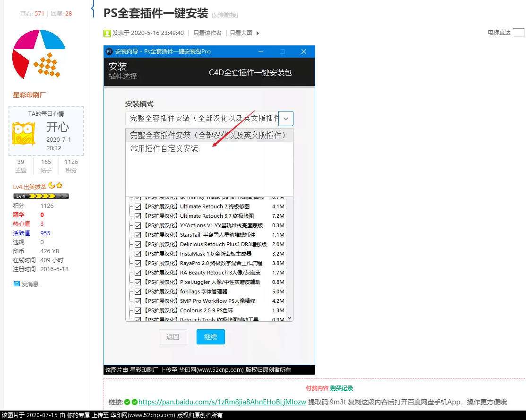The height and width of the screenshot is (420, 526).
Task: Toggle RA Beauty Retouch 3 checkbox
Action: pyautogui.click(x=138, y=273)
